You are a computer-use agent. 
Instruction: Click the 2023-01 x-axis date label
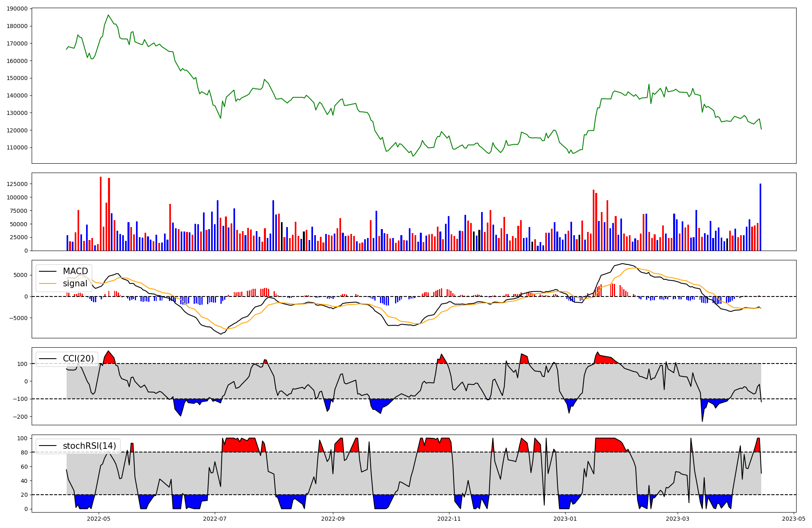click(x=565, y=518)
